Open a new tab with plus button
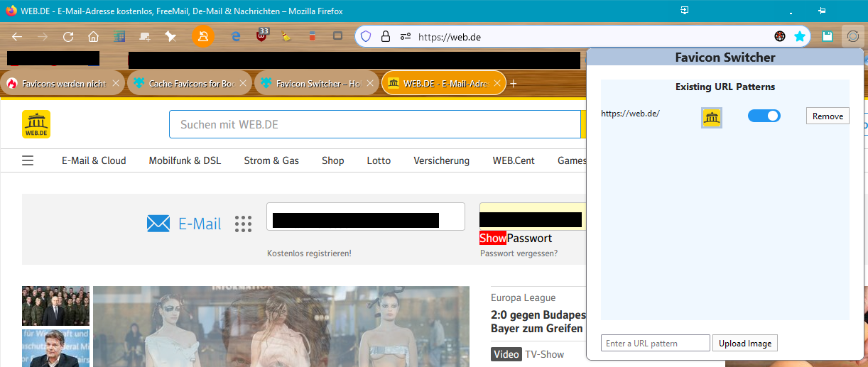This screenshot has height=367, width=868. pyautogui.click(x=514, y=84)
